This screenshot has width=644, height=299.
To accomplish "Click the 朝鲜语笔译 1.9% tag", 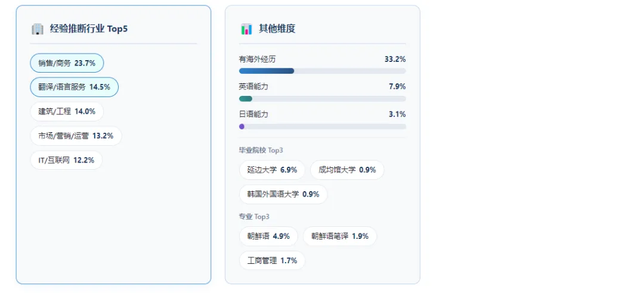I will point(340,236).
